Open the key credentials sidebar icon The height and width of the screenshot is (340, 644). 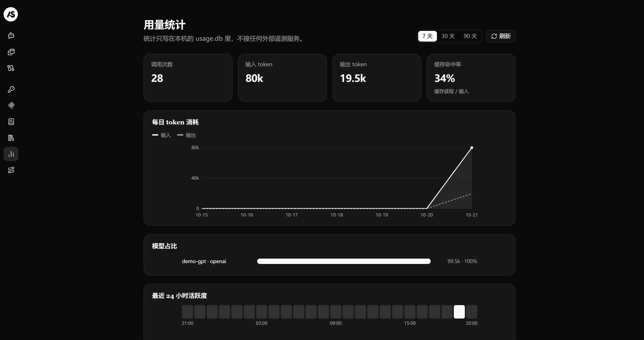tap(11, 89)
